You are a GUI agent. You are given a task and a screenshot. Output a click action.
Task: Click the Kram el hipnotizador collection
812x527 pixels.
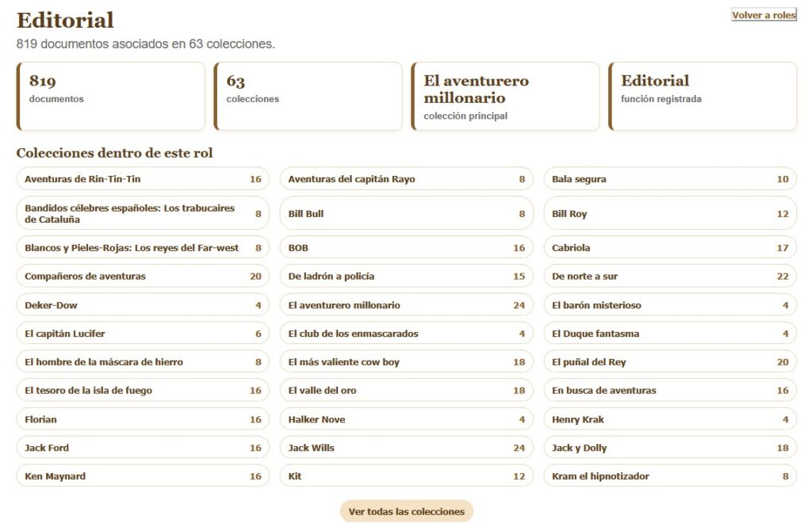[670, 476]
